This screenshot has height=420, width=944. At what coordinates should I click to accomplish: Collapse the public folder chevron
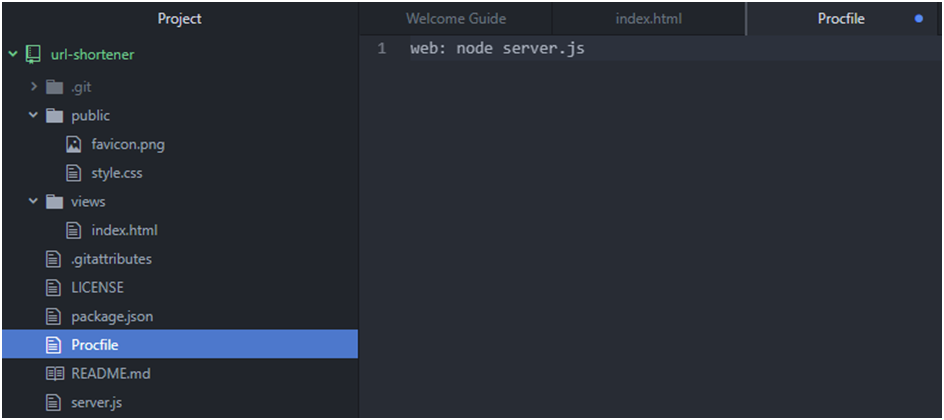click(x=33, y=115)
